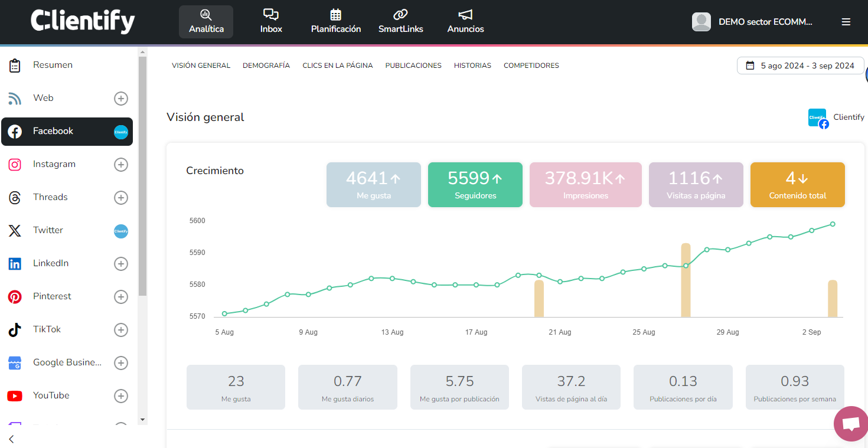Select the 378.91K Impresiones metric card
The width and height of the screenshot is (868, 448).
click(586, 185)
